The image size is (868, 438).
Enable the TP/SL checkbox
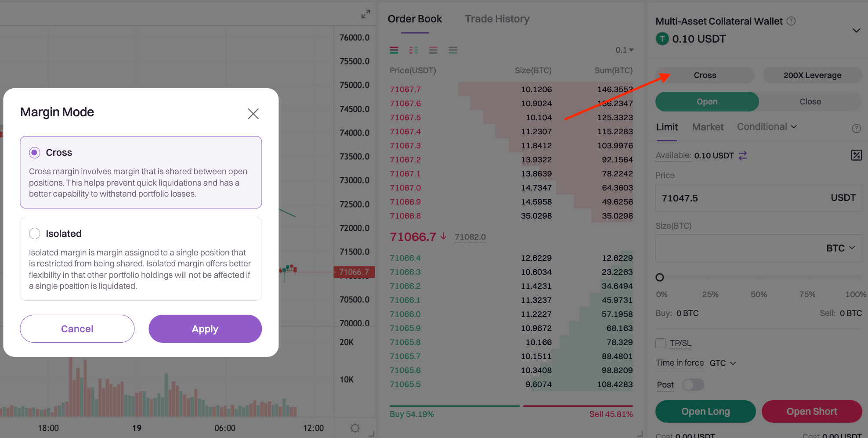tap(660, 343)
